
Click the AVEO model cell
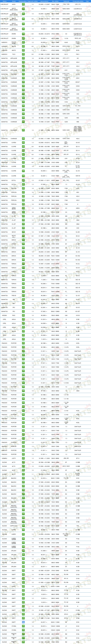tap(14, 4)
